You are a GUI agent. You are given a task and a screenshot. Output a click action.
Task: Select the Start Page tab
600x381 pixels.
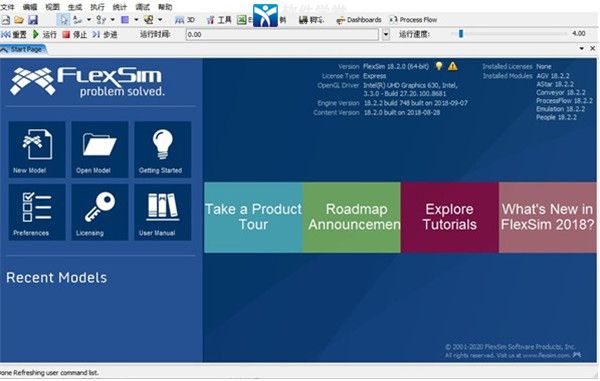point(23,49)
